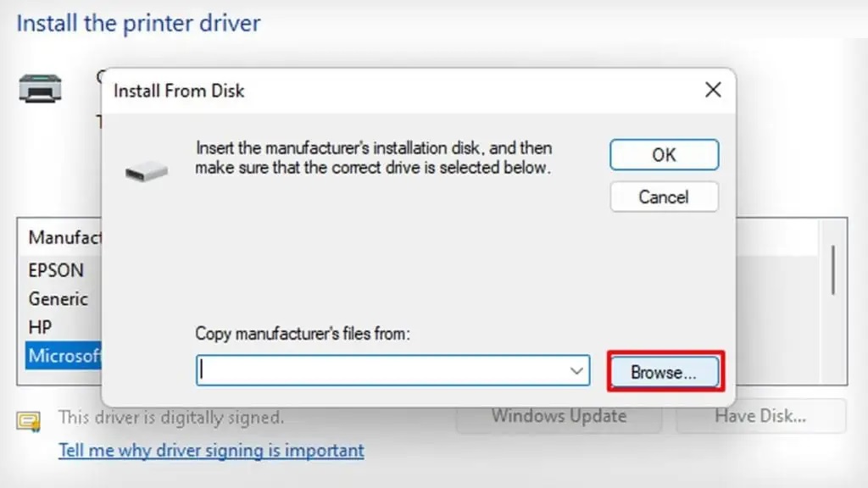Open Tell me why driver signing is important

click(211, 450)
